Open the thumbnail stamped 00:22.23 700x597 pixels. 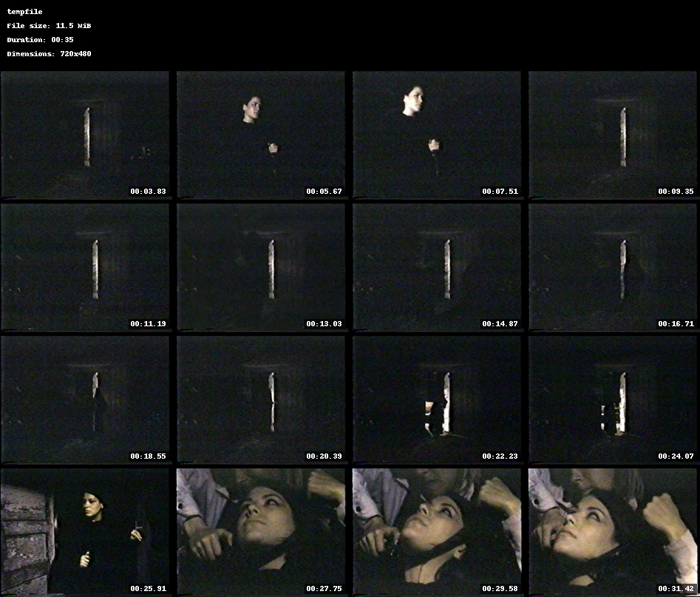(x=437, y=399)
